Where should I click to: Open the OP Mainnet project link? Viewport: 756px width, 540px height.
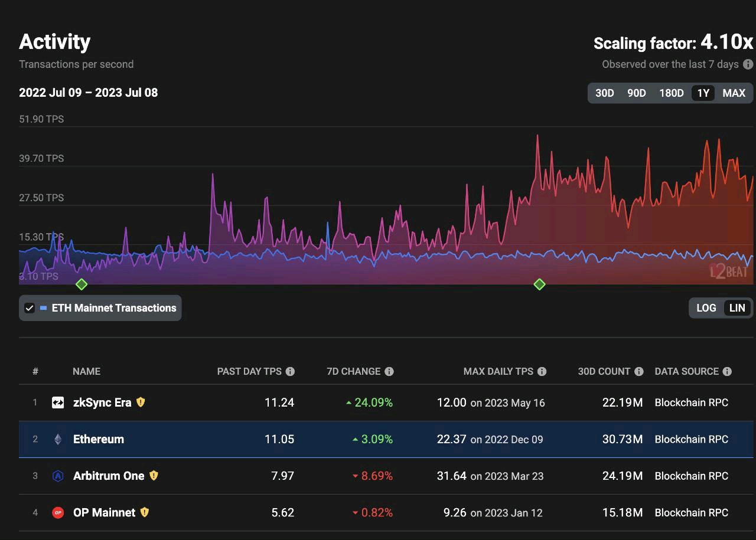pyautogui.click(x=104, y=512)
